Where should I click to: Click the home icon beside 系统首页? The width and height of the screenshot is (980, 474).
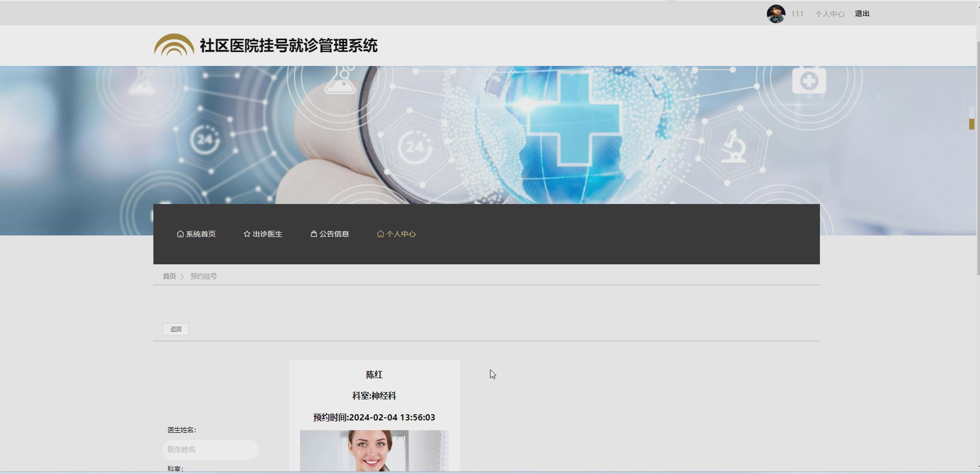180,234
